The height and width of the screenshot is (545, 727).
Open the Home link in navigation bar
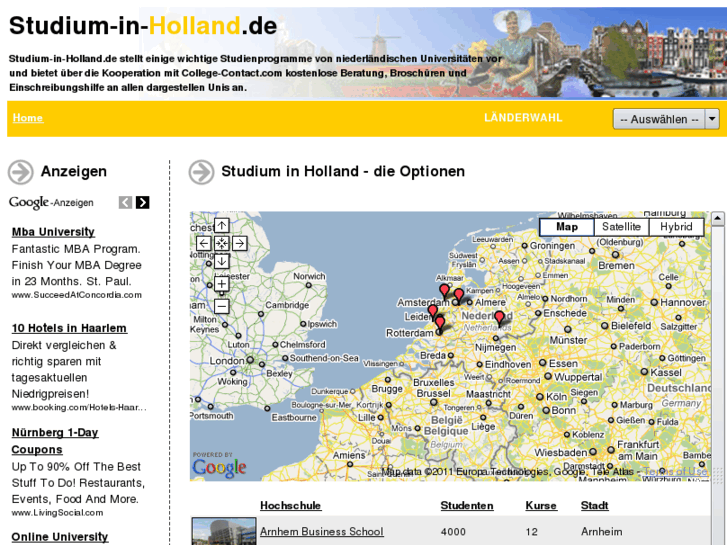coord(28,118)
